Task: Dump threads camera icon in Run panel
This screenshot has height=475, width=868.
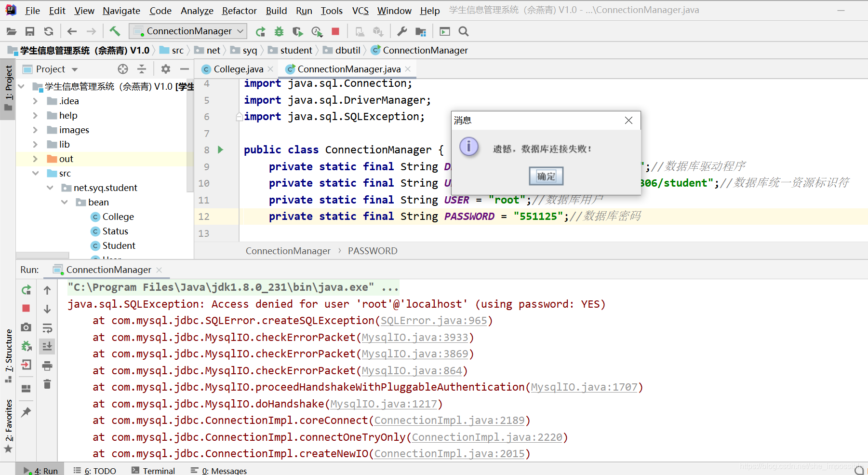Action: click(27, 327)
